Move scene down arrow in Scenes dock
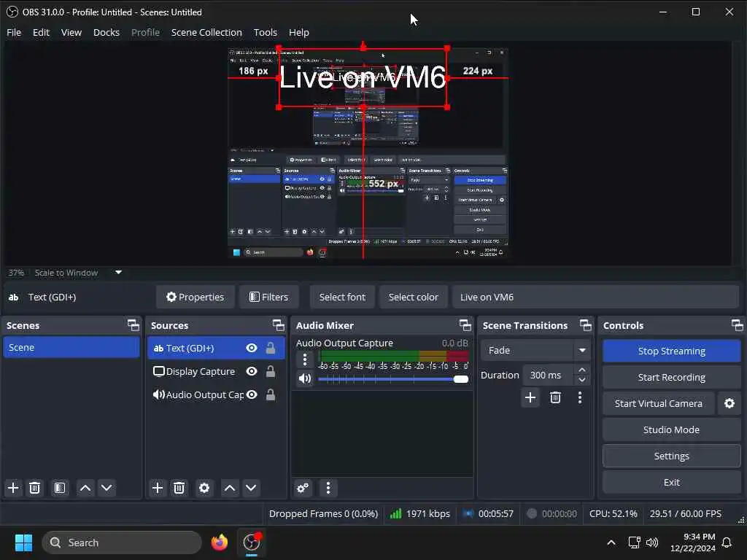The image size is (747, 560). 107,488
